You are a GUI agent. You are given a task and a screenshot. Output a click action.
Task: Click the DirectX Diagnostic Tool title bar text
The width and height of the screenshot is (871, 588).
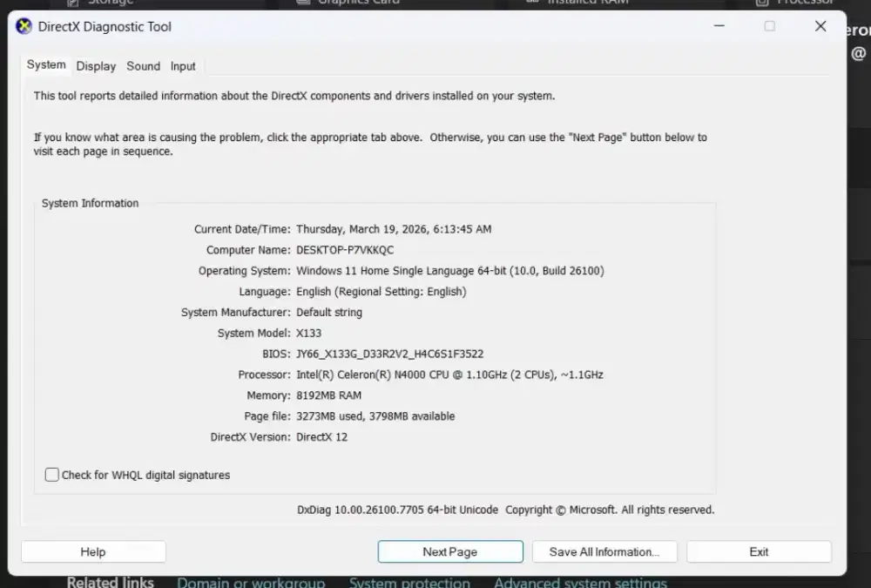105,26
